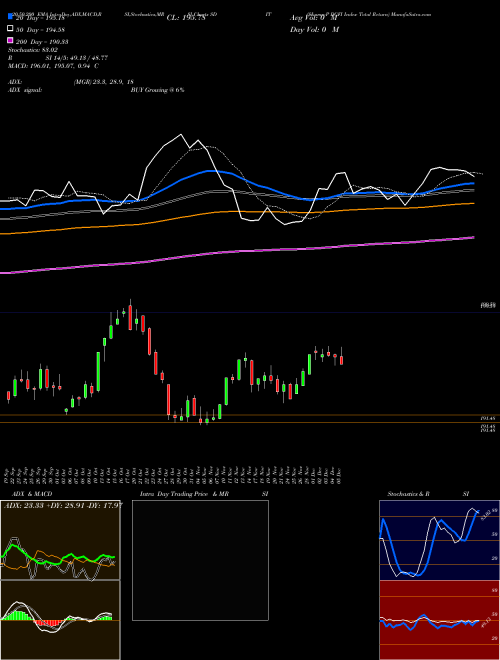500x660 pixels.
Task: Click the 'BUY Growing @ 6%' signal text
Action: pyautogui.click(x=157, y=90)
